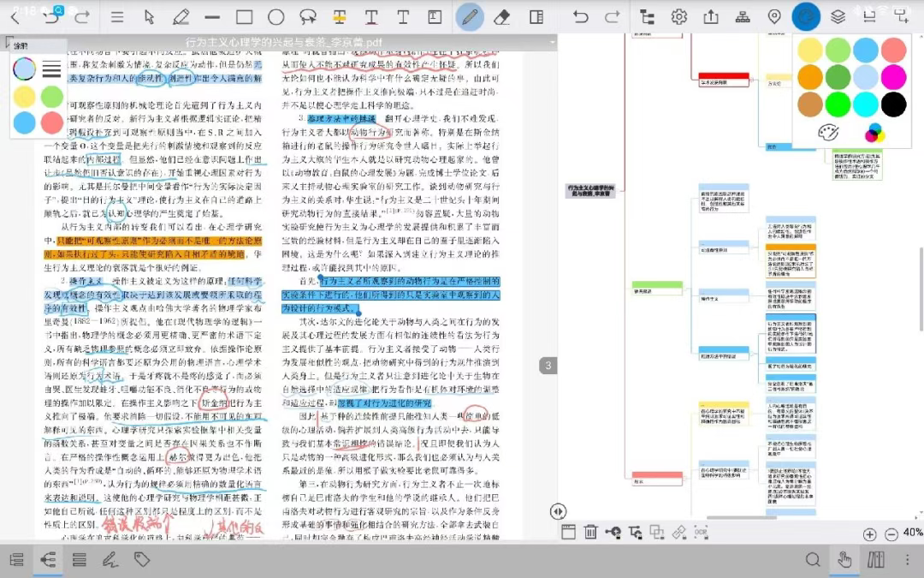Choose the brown color in the palette popup
Image resolution: width=924 pixels, height=578 pixels.
point(809,104)
